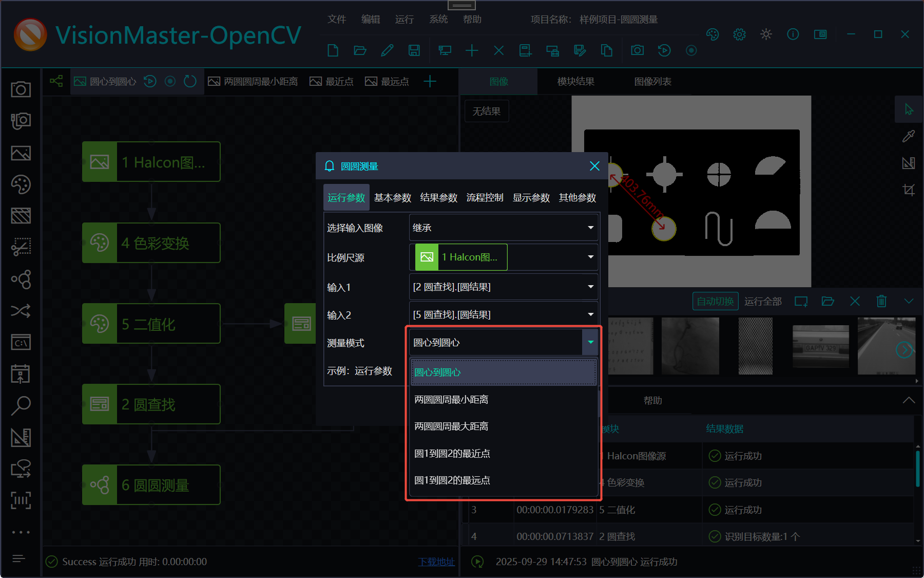
Task: Open the 运行 menu
Action: click(x=405, y=19)
